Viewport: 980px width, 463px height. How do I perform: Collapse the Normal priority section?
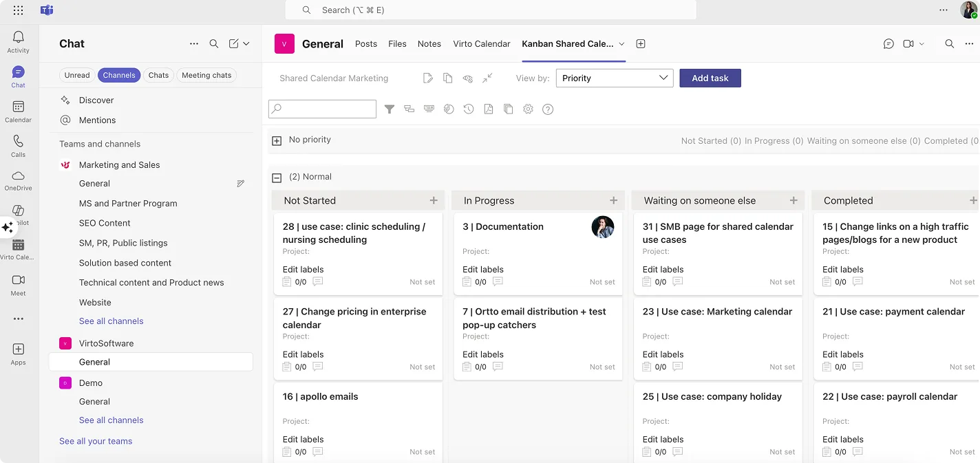(276, 177)
